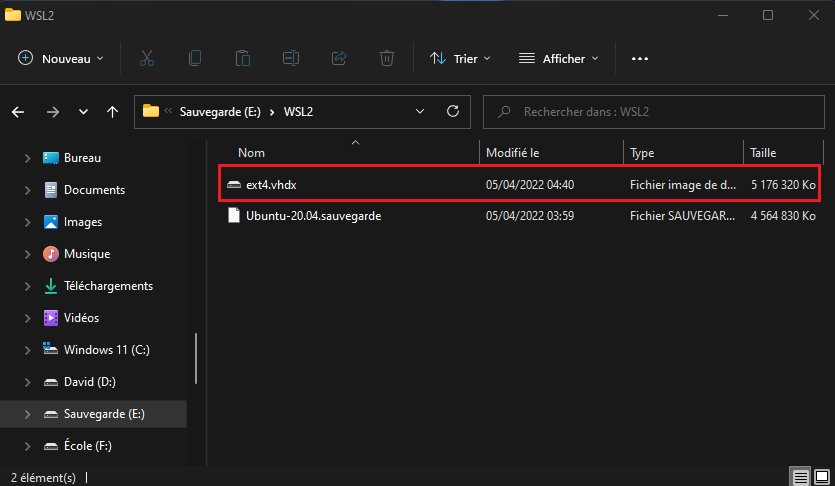Open Vidéos in the navigation pane

point(81,318)
